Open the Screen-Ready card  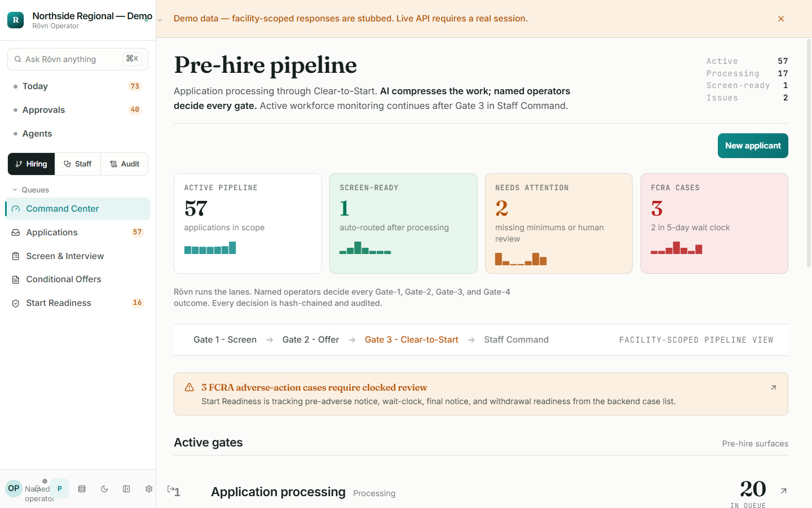pos(403,224)
